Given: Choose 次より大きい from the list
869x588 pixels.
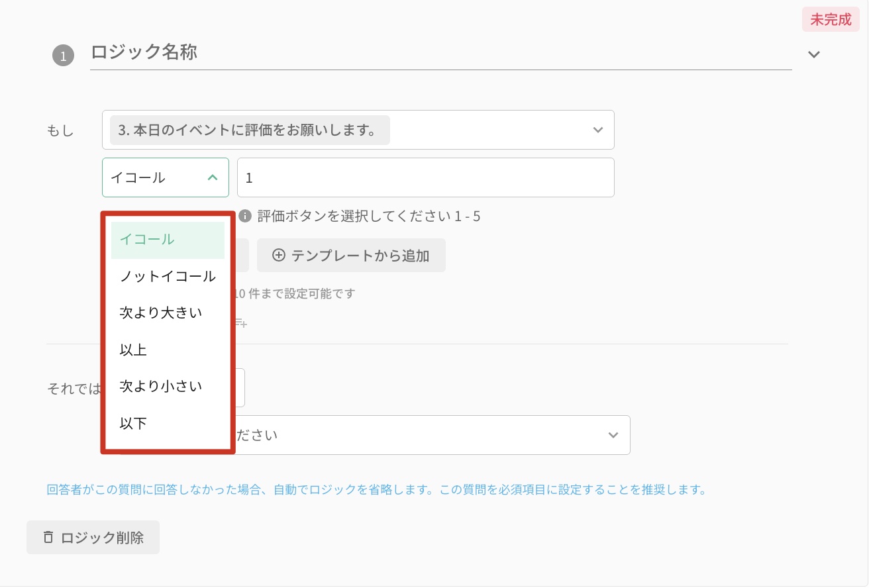Looking at the screenshot, I should (168, 313).
